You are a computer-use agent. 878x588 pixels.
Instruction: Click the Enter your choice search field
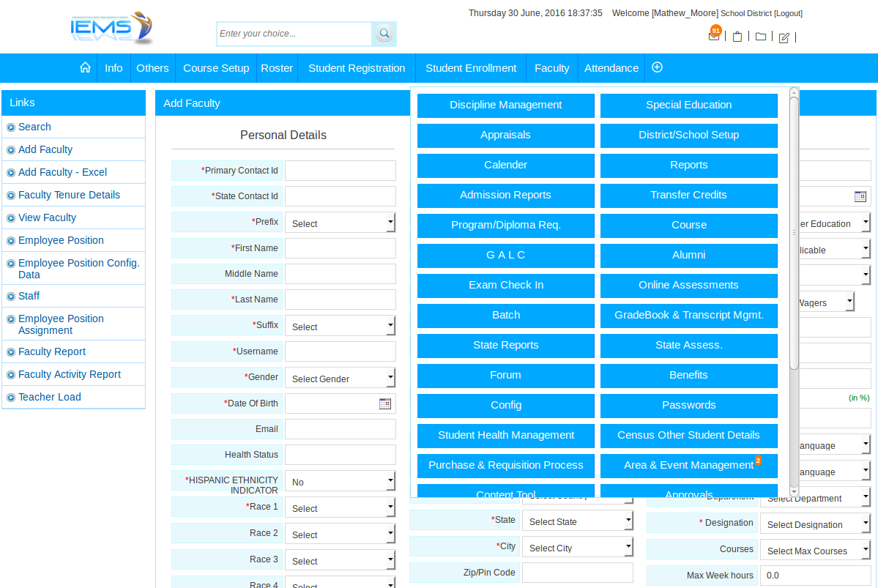(294, 34)
